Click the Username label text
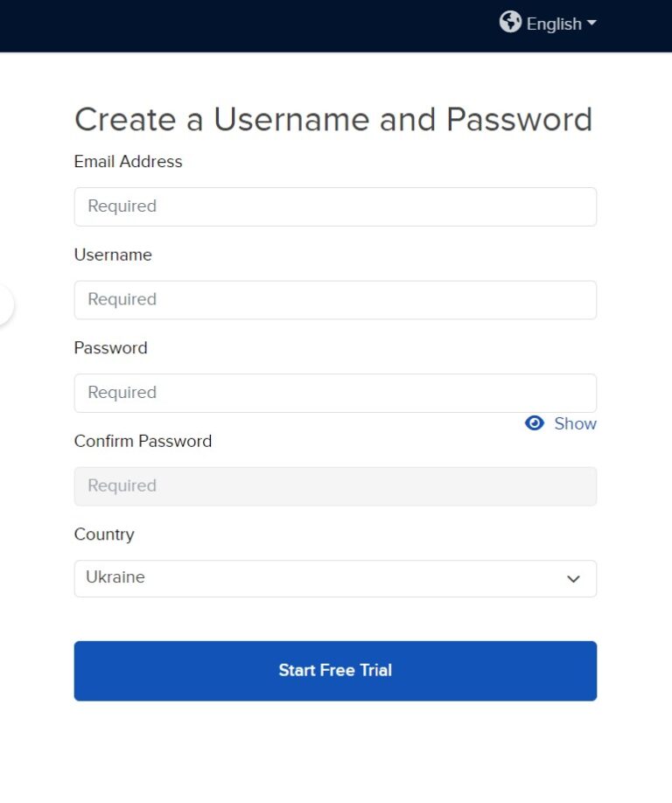Image resolution: width=672 pixels, height=803 pixels. (x=113, y=255)
